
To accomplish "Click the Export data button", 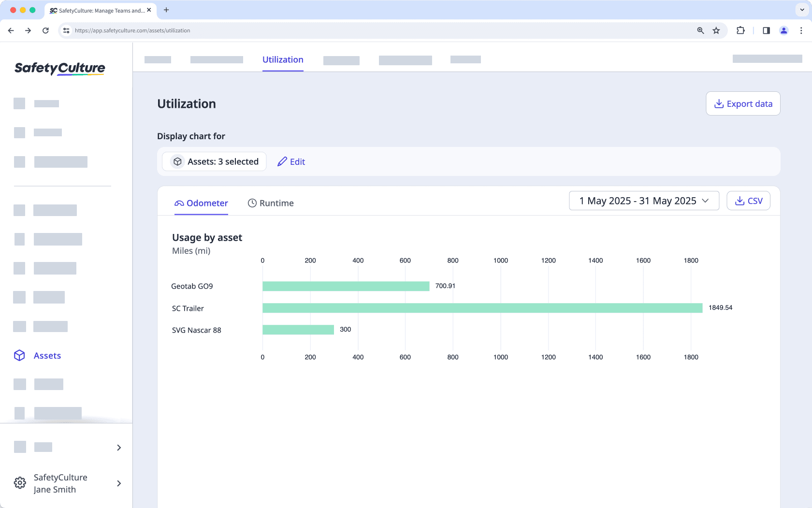I will (x=743, y=103).
